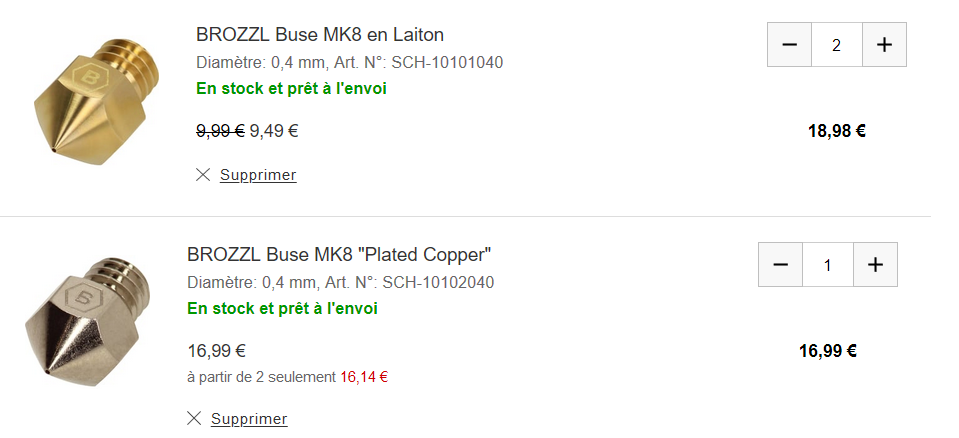The height and width of the screenshot is (438, 959).
Task: Increase quantity of the Laiton nozzle
Action: pos(884,45)
